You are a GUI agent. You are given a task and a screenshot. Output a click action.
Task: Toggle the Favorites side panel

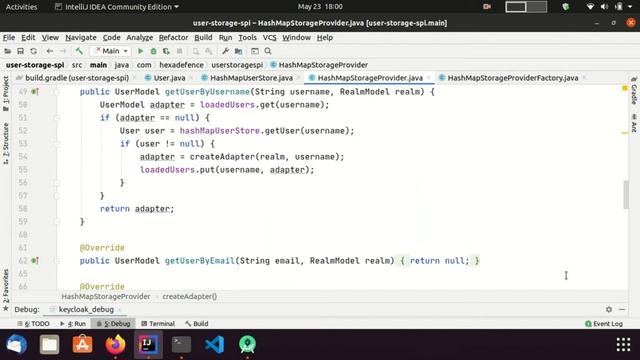(x=6, y=290)
